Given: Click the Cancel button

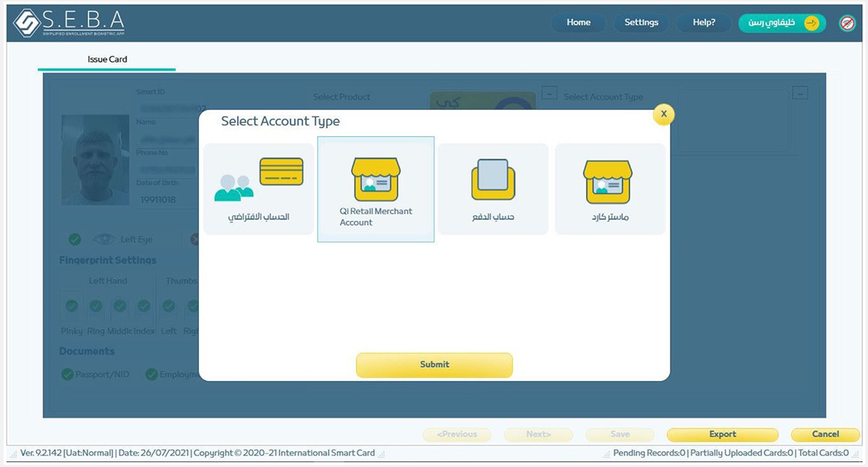Looking at the screenshot, I should [x=825, y=434].
